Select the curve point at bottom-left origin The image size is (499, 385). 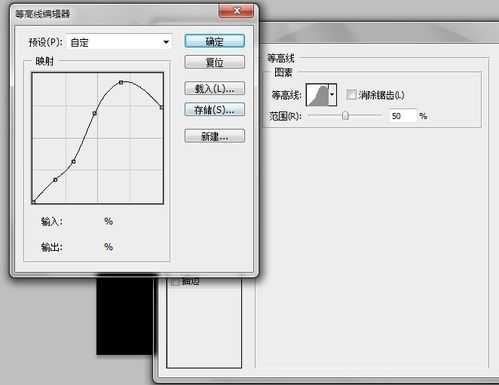[x=33, y=202]
